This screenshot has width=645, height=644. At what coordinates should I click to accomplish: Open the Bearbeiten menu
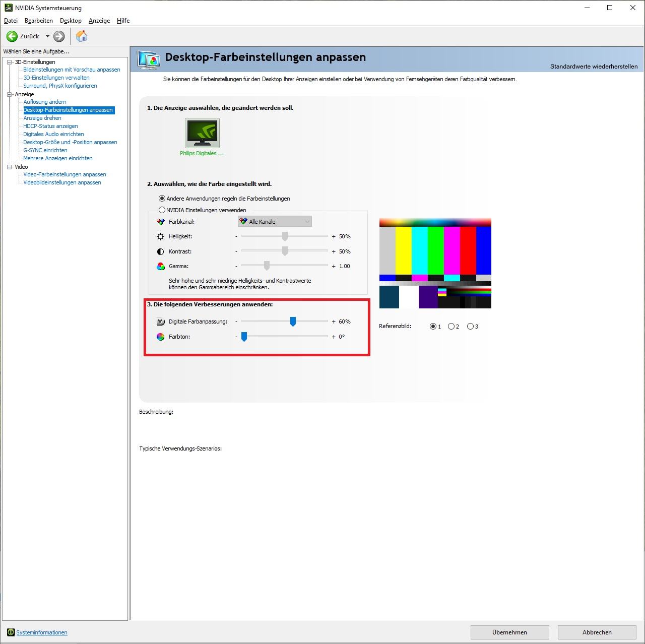point(39,21)
